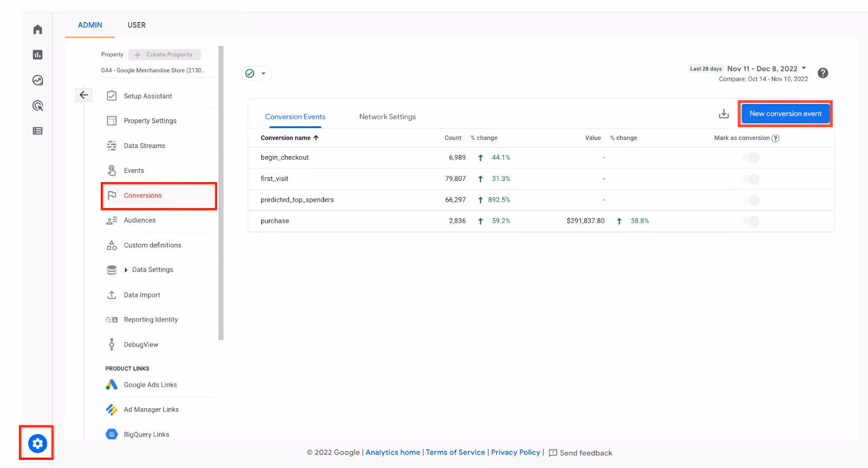Click Send feedback in the footer
Image resolution: width=868 pixels, height=468 pixels.
(580, 453)
